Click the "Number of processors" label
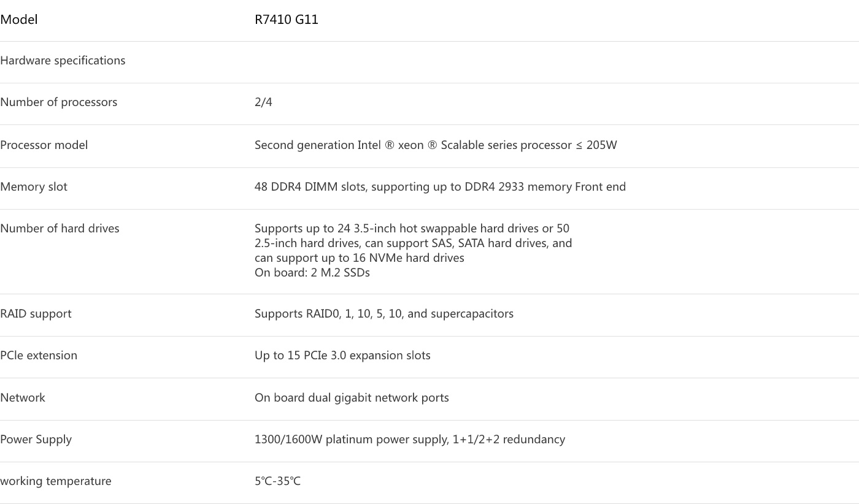This screenshot has width=859, height=504. [59, 102]
